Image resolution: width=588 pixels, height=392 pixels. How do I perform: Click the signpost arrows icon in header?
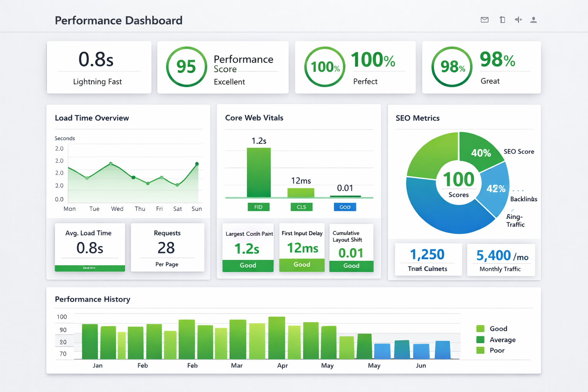pos(518,20)
